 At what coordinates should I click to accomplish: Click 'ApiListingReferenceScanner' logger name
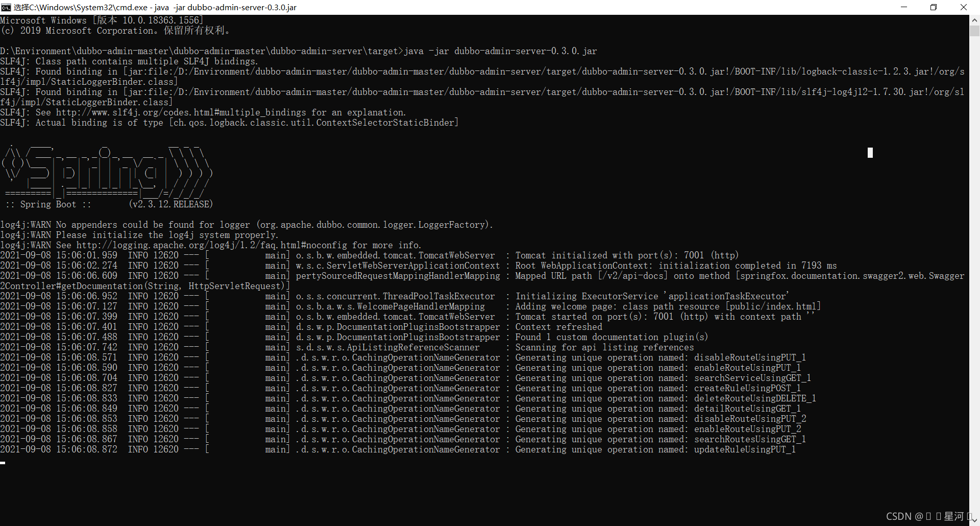pyautogui.click(x=413, y=347)
